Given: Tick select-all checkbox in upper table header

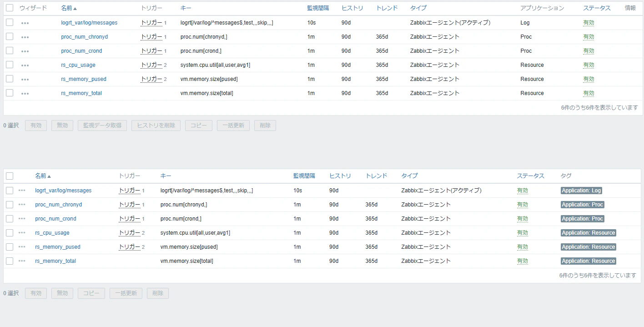Looking at the screenshot, I should [10, 8].
